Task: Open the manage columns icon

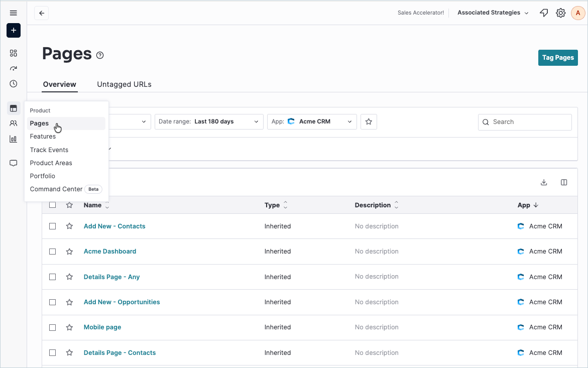Action: (563, 183)
